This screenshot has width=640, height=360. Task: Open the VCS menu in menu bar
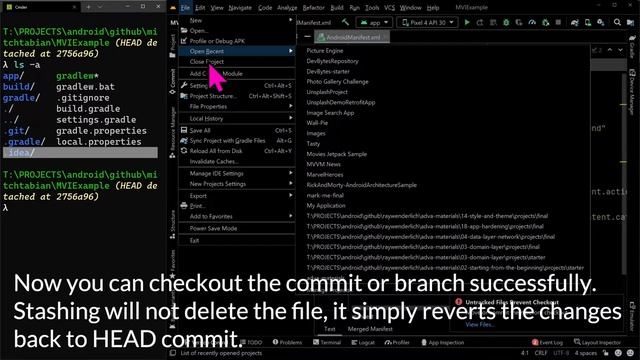(x=389, y=7)
